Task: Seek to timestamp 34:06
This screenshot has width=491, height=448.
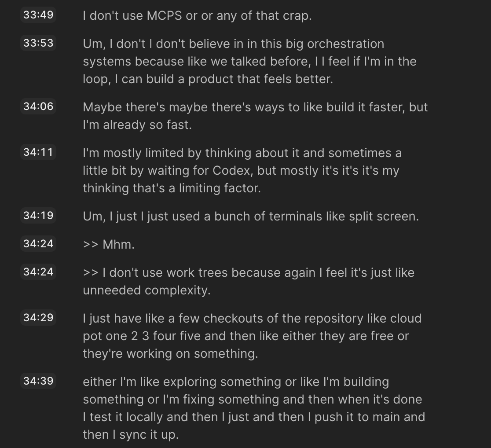Action: tap(38, 106)
